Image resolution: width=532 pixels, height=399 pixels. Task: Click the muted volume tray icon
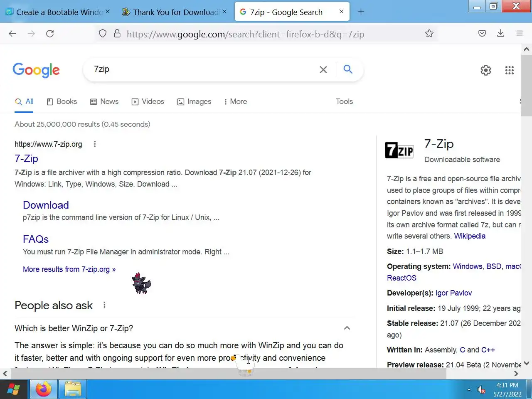click(481, 390)
